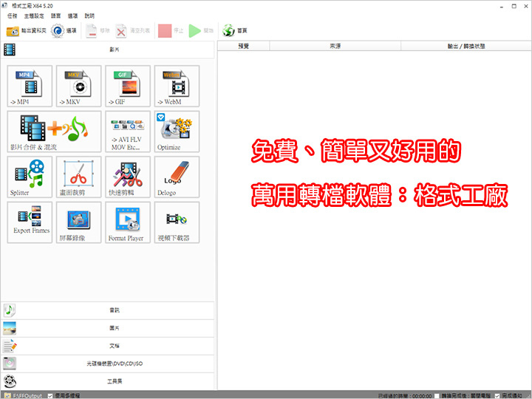
Task: Click the green 開始 start button
Action: pos(201,31)
